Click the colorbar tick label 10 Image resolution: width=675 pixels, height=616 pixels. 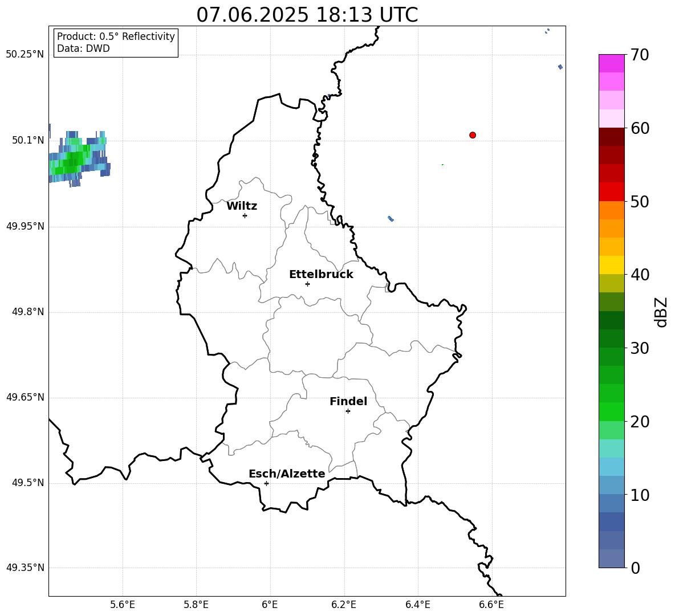[640, 495]
